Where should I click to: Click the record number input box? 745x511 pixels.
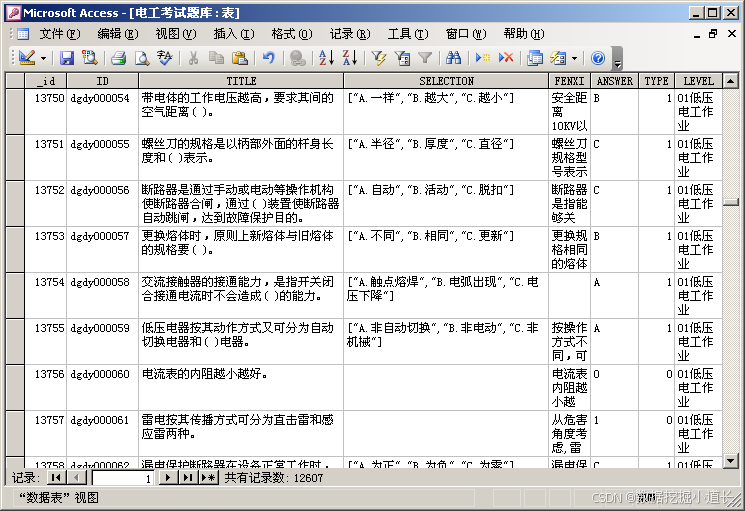tap(123, 478)
